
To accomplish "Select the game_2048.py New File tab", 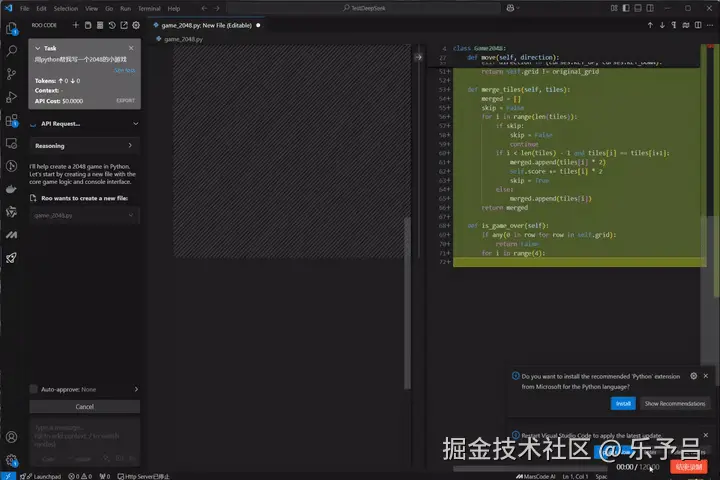I will [x=207, y=25].
